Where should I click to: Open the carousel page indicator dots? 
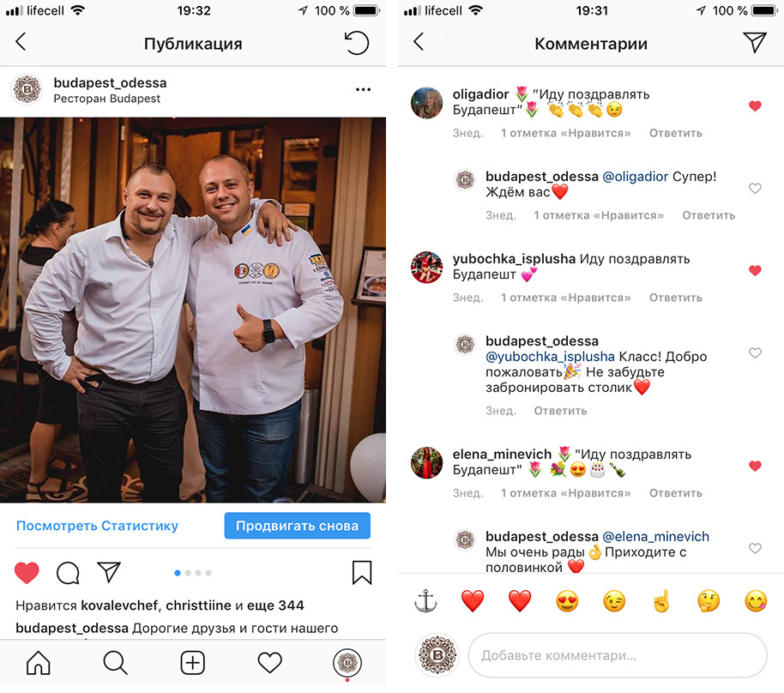pyautogui.click(x=193, y=573)
